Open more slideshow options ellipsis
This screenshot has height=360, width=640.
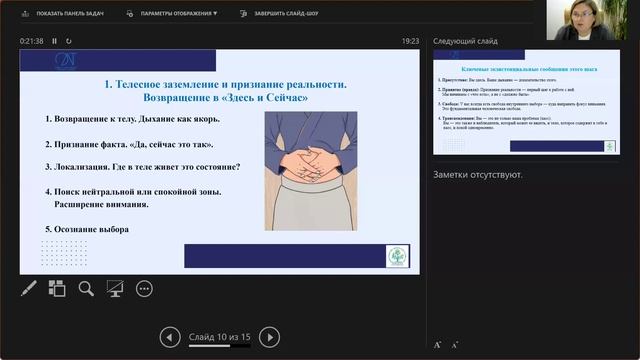tap(144, 289)
